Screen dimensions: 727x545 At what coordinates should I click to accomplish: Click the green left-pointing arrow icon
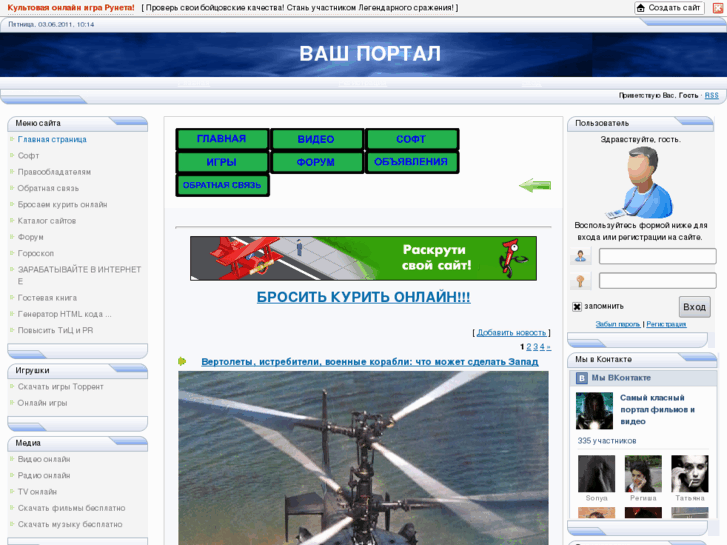point(535,186)
